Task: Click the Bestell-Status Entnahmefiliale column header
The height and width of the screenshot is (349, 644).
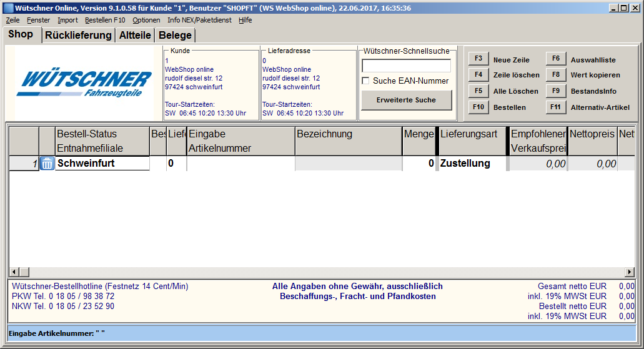Action: pyautogui.click(x=102, y=141)
